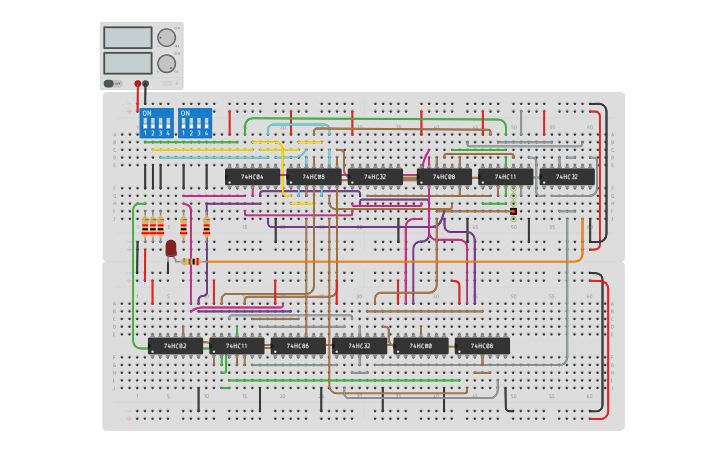Select the 74HC11 chip on the upper breadboard
This screenshot has height=453, width=725.
506,177
